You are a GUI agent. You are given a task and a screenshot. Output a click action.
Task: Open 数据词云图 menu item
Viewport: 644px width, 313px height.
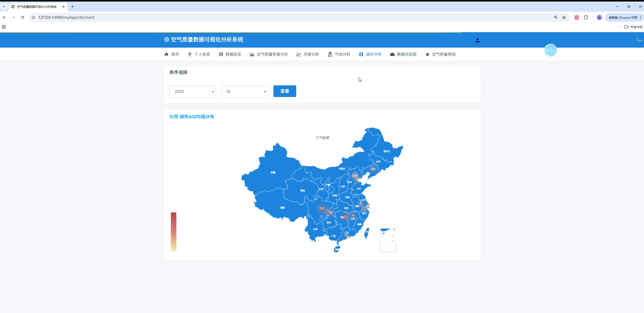point(403,54)
